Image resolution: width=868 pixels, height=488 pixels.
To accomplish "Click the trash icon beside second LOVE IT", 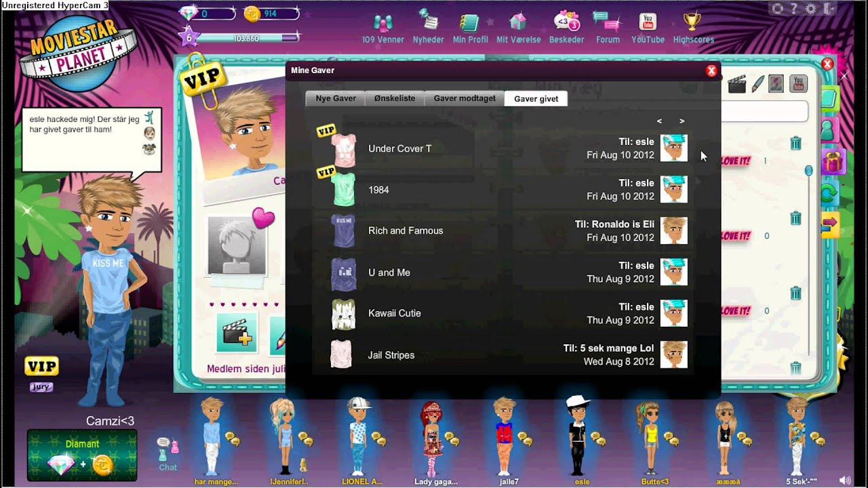I will click(796, 218).
